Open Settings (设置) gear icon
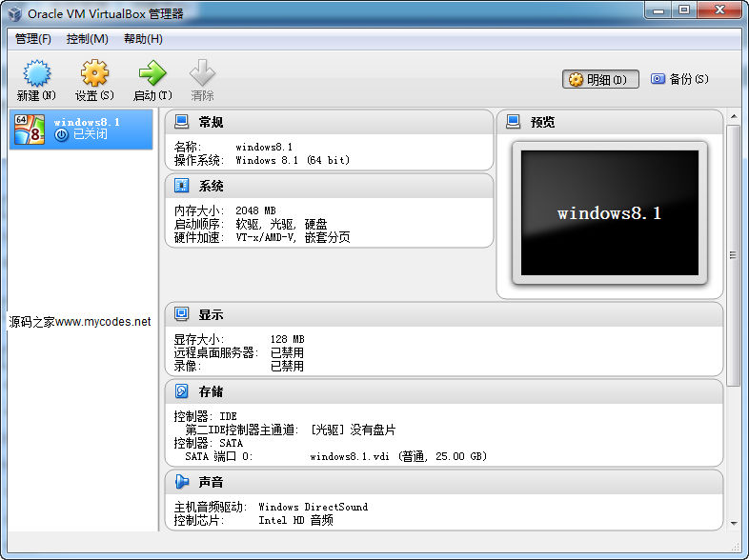 94,73
